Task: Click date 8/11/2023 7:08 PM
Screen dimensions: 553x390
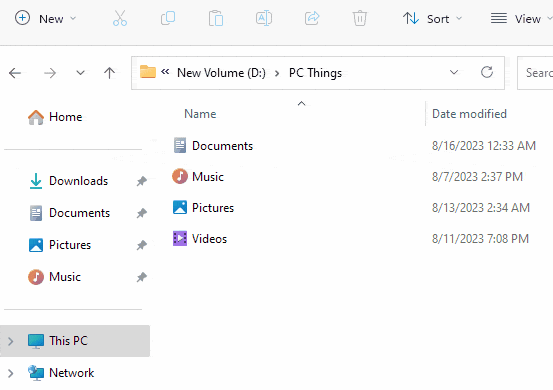Action: coord(480,239)
